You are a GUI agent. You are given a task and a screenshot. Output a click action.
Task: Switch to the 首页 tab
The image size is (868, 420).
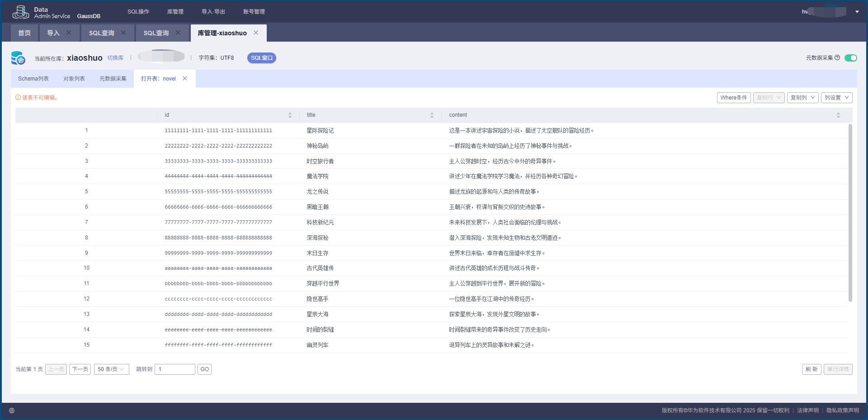click(24, 33)
